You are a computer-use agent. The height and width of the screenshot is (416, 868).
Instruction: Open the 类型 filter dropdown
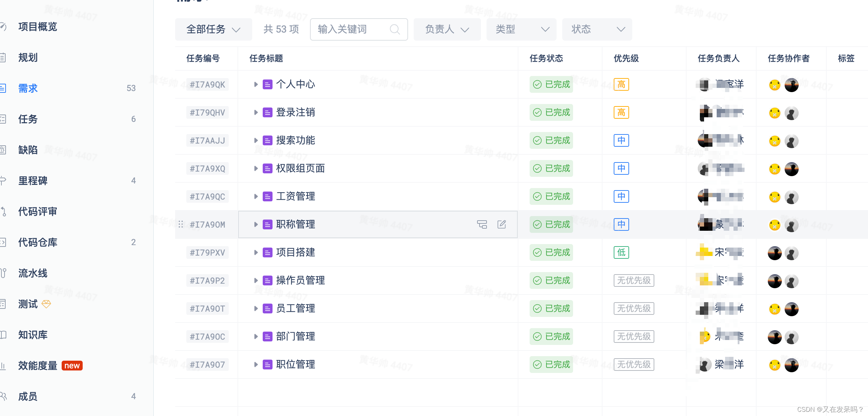521,29
